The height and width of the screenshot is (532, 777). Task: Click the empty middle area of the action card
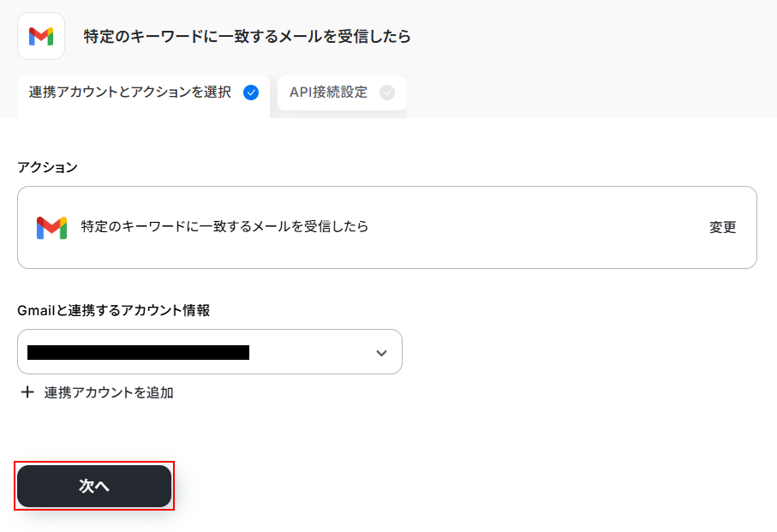(531, 227)
